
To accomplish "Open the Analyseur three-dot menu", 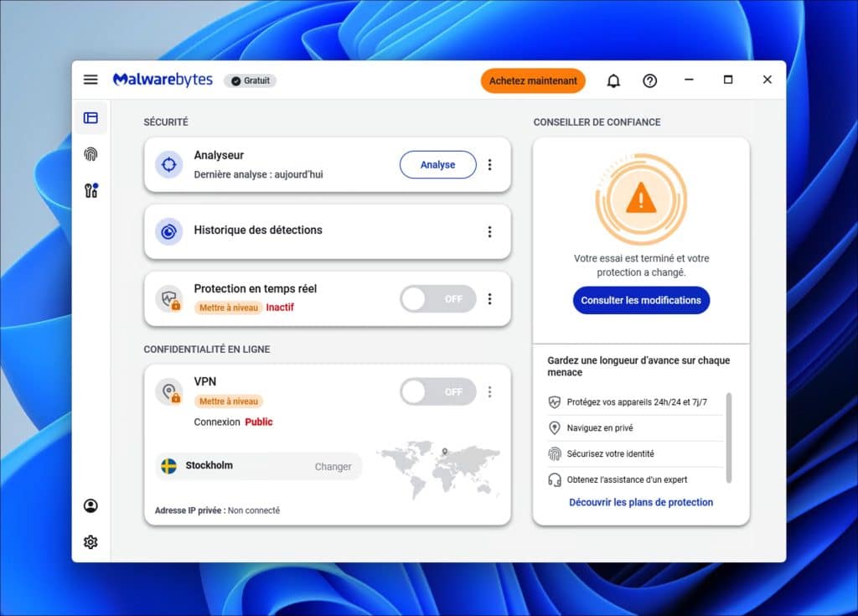I will coord(490,164).
